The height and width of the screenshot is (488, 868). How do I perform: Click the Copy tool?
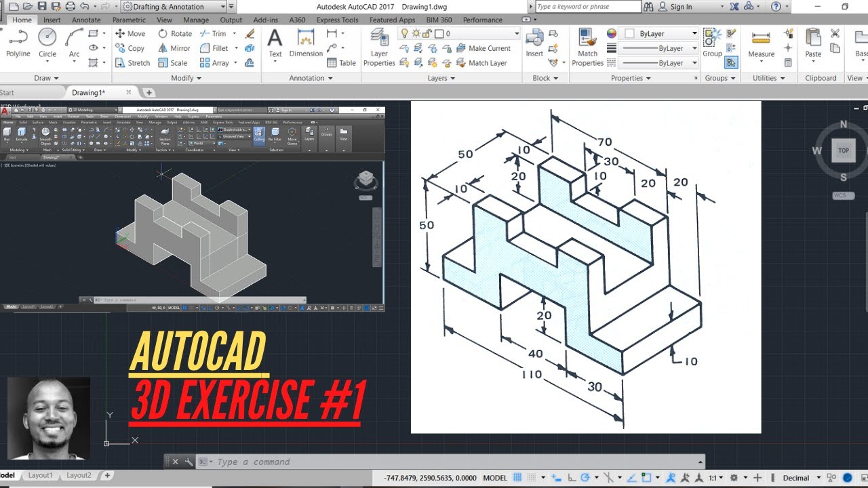pyautogui.click(x=130, y=48)
